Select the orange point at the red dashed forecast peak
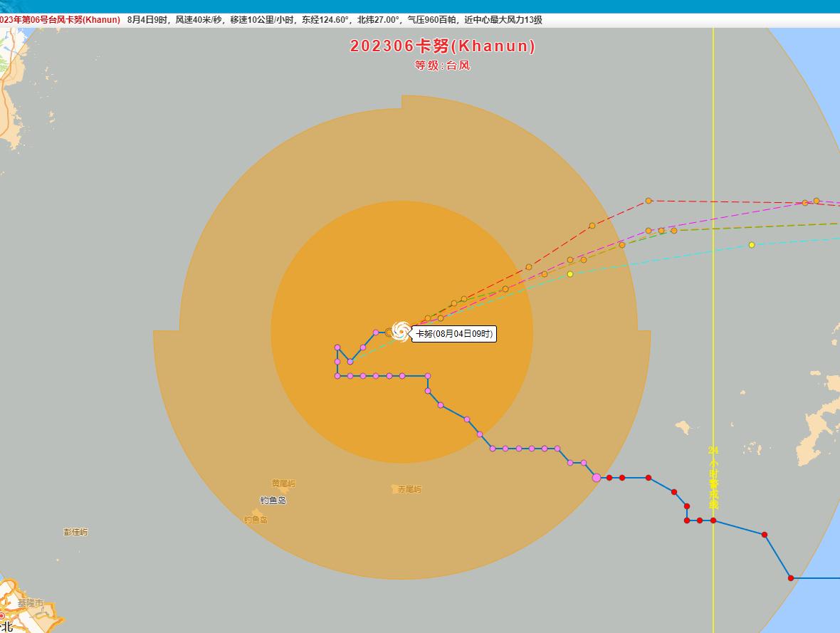840x633 pixels. tap(649, 201)
